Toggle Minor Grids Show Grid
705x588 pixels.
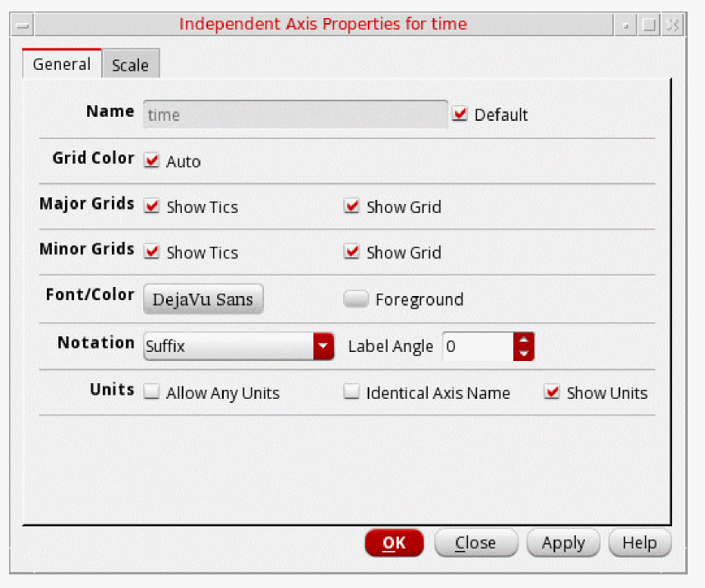coord(351,252)
